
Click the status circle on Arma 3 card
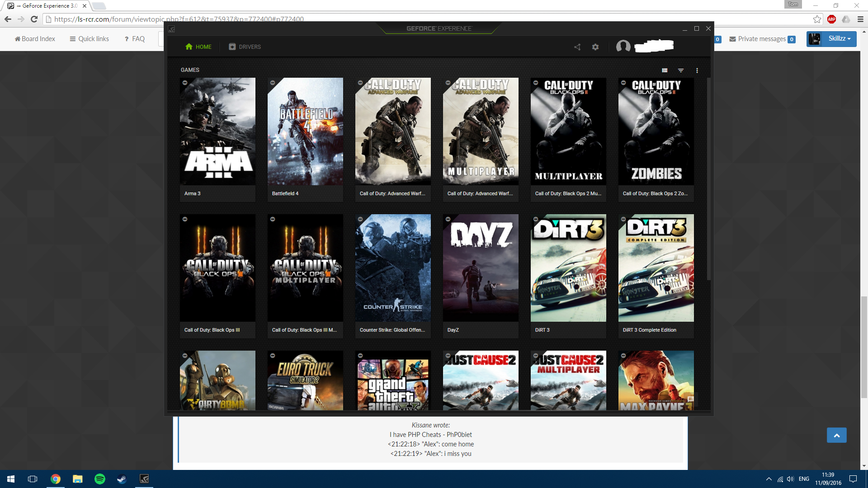click(185, 83)
